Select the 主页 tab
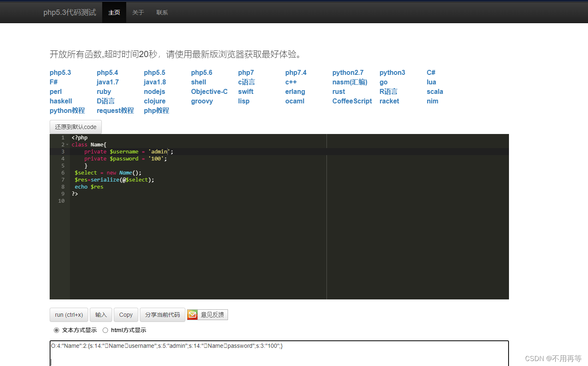This screenshot has width=588, height=366. (x=114, y=12)
